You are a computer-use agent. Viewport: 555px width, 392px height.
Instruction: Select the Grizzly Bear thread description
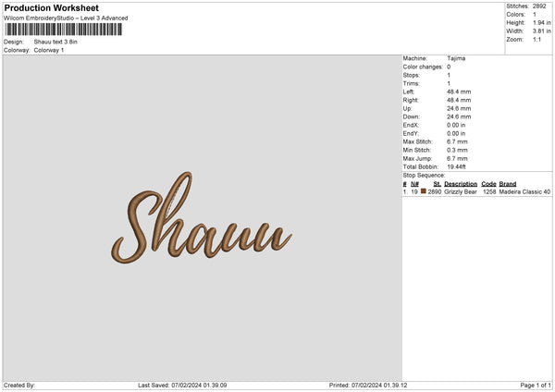(461, 191)
